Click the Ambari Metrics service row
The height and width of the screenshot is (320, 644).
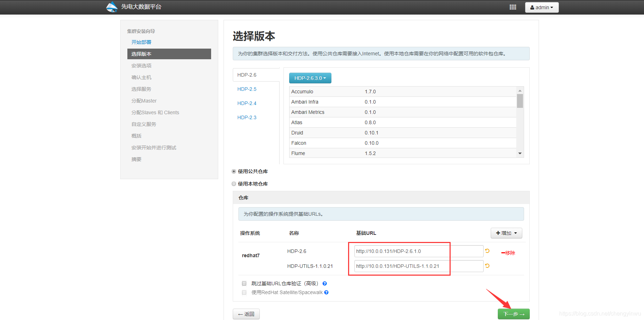[403, 112]
